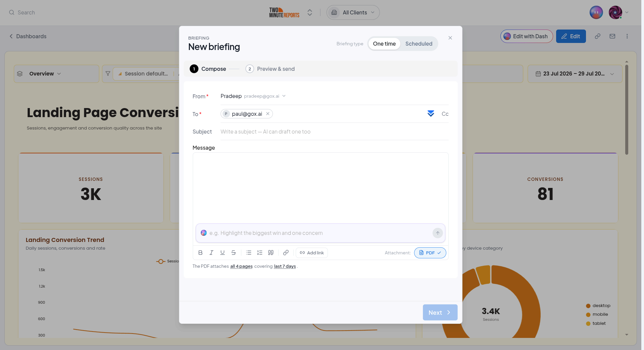644x350 pixels.
Task: Open the Dash assistant avatar
Action: pyautogui.click(x=596, y=12)
